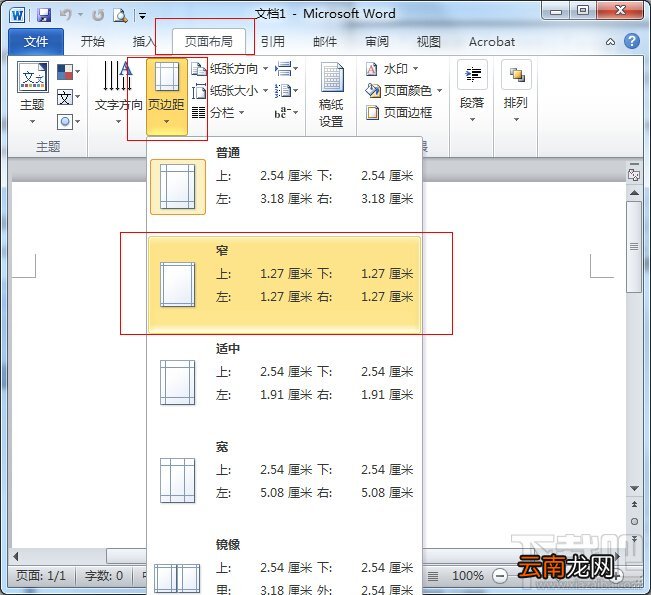Image resolution: width=651 pixels, height=595 pixels.
Task: Click the Redo arrow icon
Action: click(98, 15)
